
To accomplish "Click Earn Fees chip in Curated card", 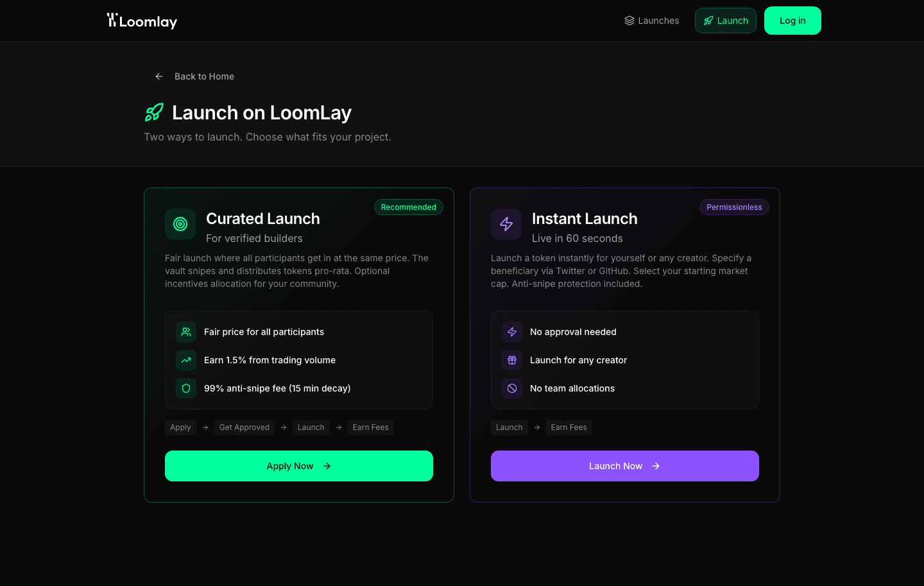I will click(371, 427).
